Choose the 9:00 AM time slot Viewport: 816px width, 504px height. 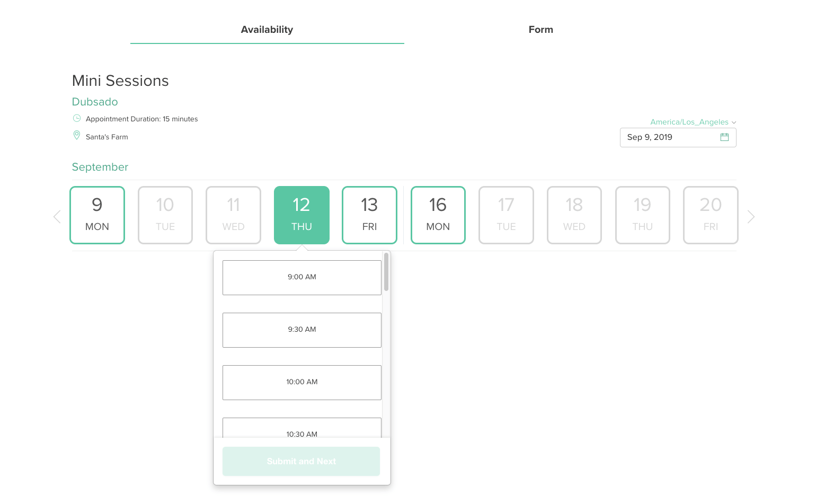pos(302,277)
